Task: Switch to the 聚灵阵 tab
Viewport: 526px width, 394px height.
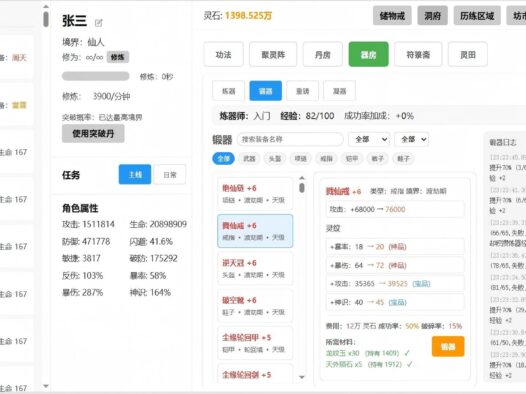Action: (x=273, y=54)
